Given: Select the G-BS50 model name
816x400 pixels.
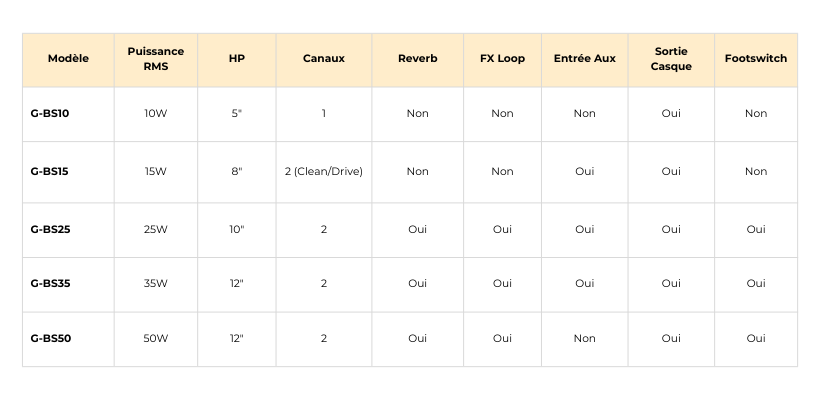Looking at the screenshot, I should 50,338.
